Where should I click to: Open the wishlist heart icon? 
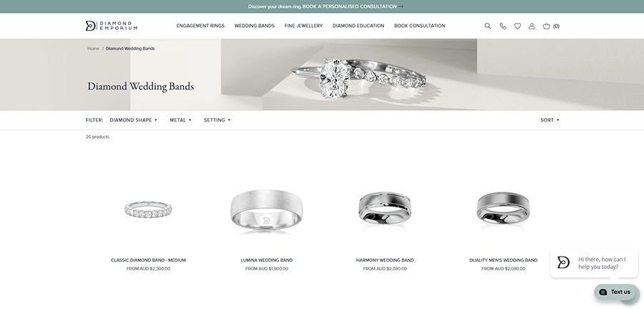[x=517, y=26]
